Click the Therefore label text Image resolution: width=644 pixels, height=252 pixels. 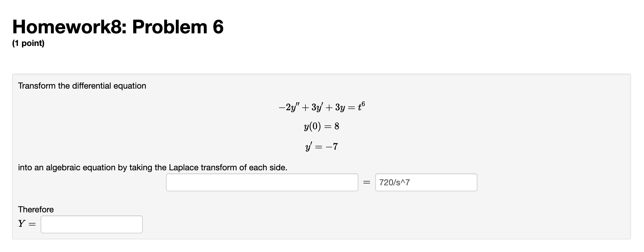pyautogui.click(x=35, y=209)
